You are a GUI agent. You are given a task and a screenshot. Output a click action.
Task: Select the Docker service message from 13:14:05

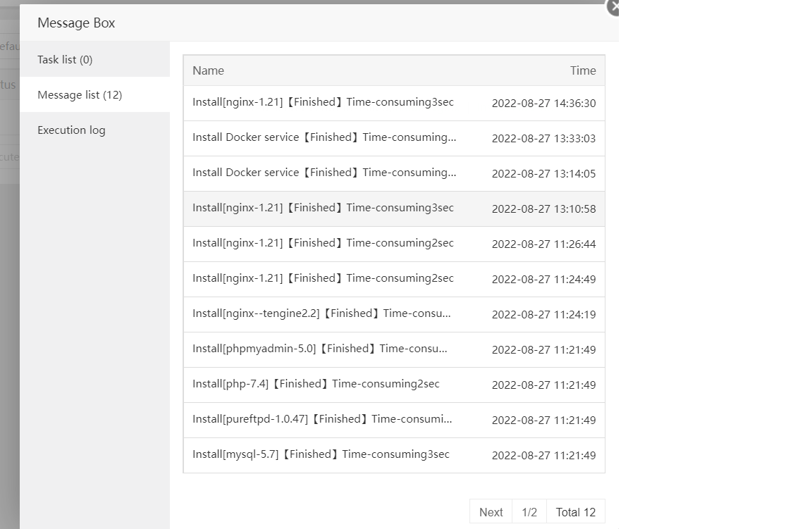tap(324, 173)
